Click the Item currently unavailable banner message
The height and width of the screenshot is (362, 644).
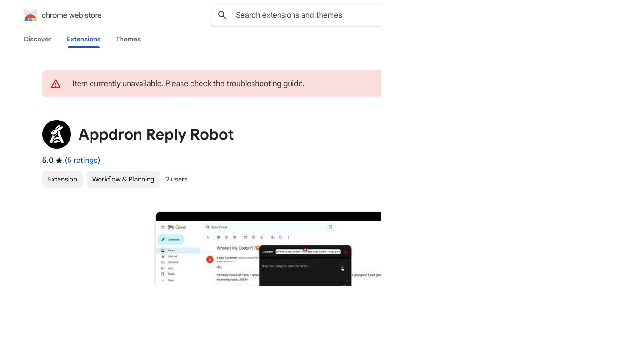[x=189, y=84]
